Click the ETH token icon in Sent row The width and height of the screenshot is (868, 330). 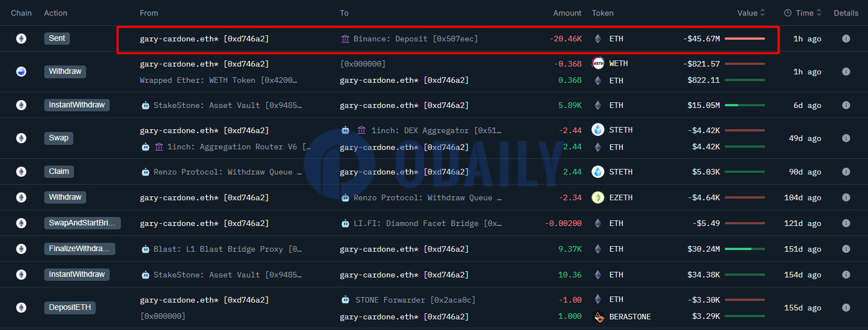coord(598,39)
